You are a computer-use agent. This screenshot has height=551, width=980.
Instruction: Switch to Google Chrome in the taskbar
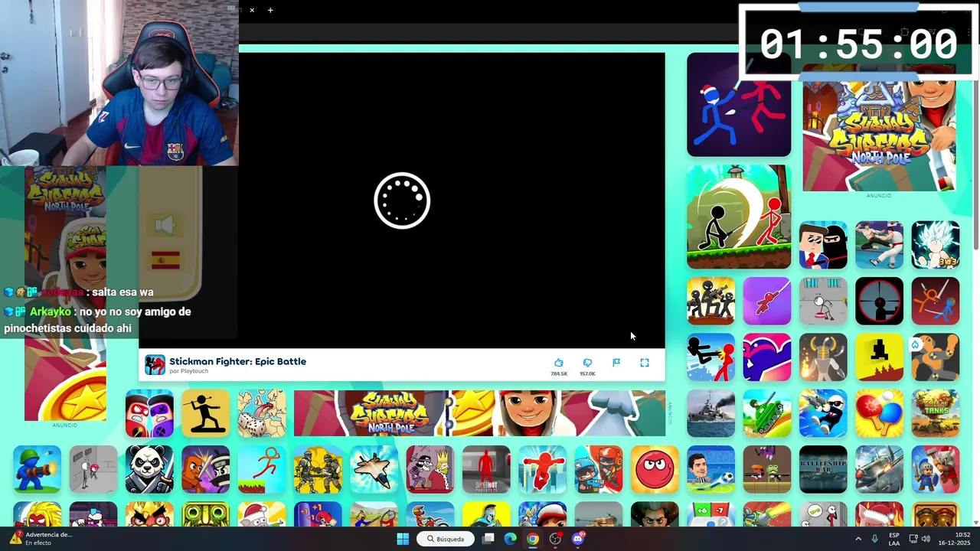pyautogui.click(x=533, y=539)
